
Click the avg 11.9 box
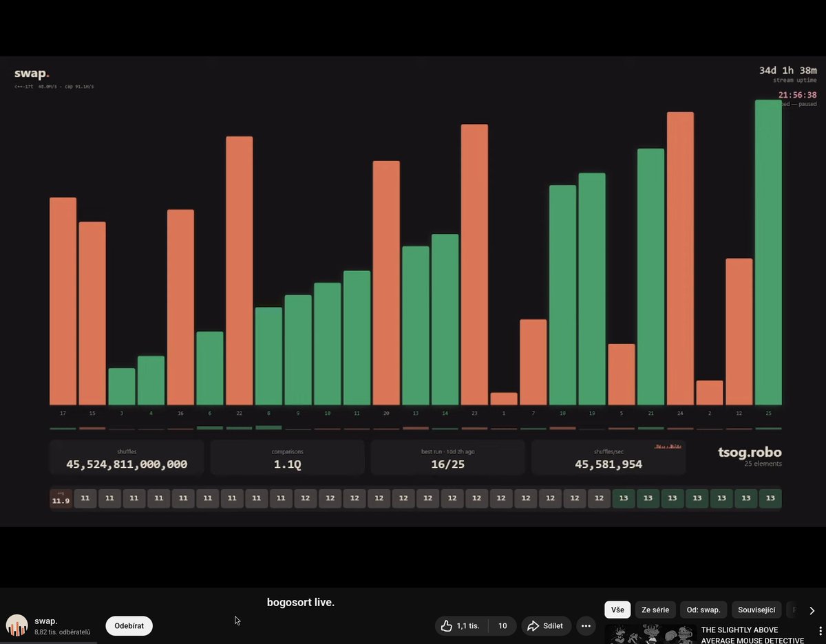click(x=61, y=498)
